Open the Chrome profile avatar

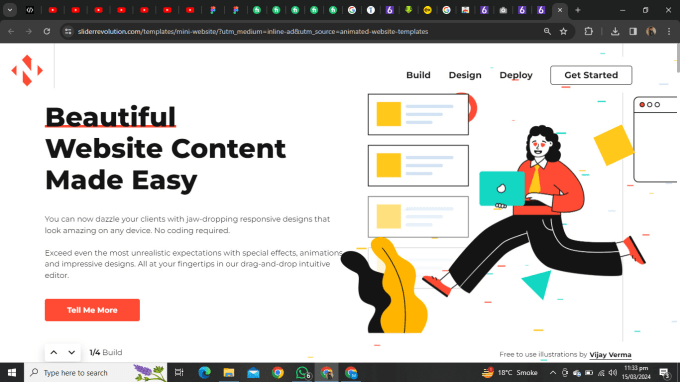click(651, 31)
